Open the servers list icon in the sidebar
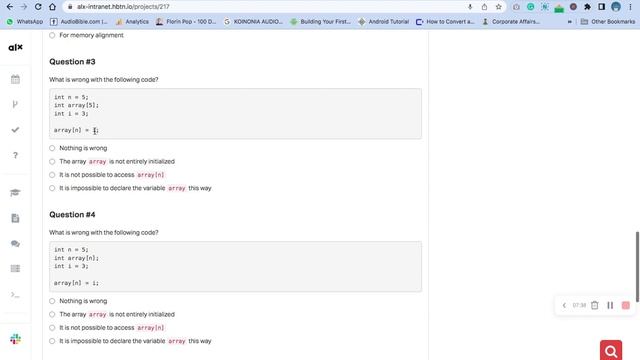The height and width of the screenshot is (360, 640). (15, 269)
